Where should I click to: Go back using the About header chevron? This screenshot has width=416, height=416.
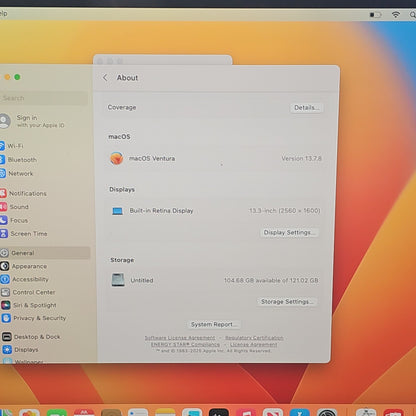(105, 78)
